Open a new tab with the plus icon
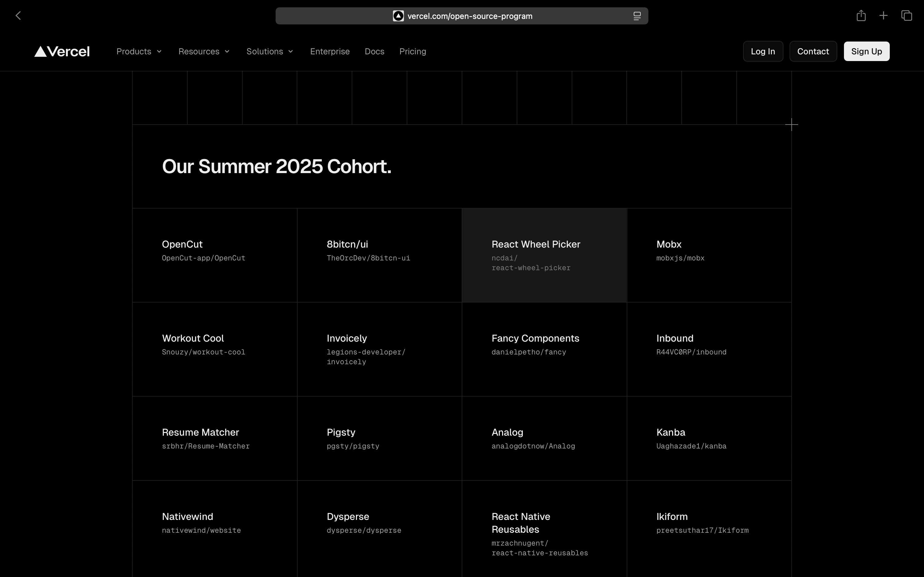This screenshot has height=577, width=924. point(883,15)
